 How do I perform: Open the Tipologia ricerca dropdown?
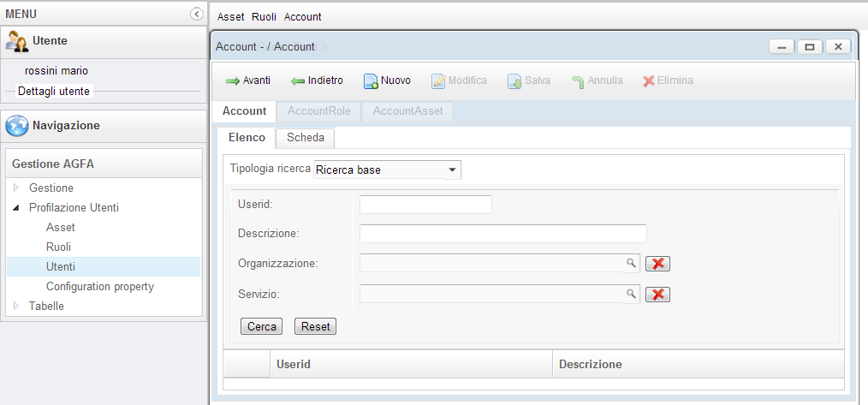point(452,170)
